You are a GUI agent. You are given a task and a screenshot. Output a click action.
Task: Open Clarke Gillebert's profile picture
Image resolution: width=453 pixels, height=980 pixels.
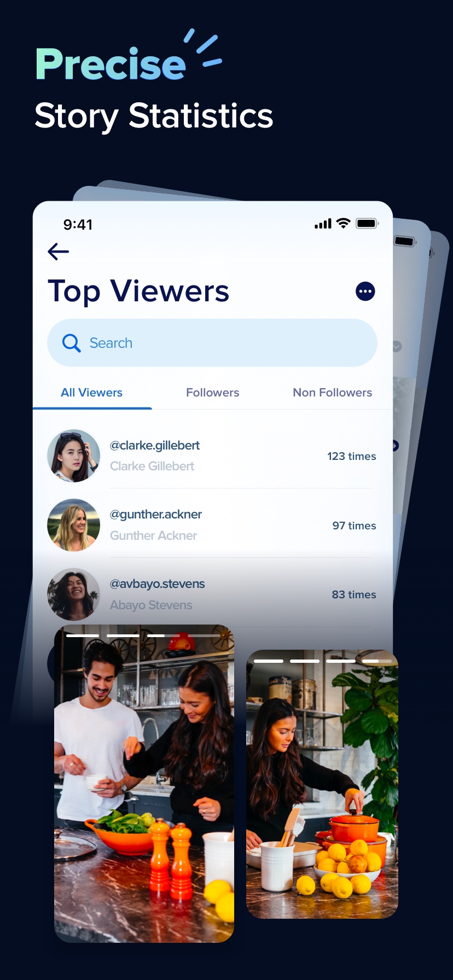(x=74, y=456)
